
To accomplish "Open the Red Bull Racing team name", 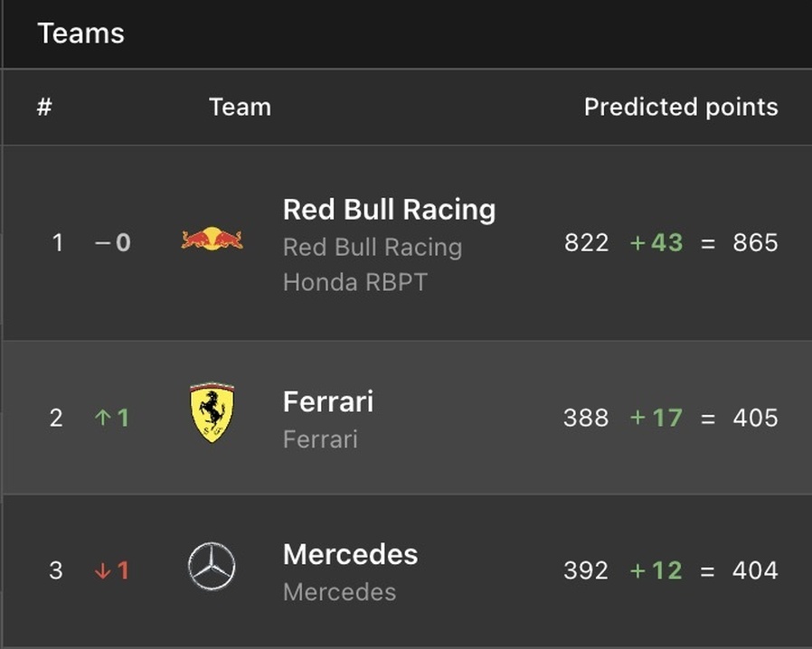I will 389,210.
